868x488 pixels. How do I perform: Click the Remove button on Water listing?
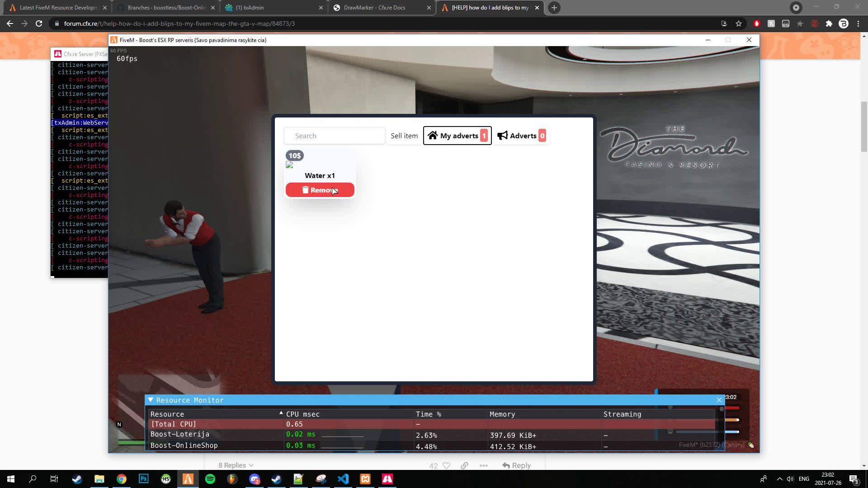click(320, 189)
